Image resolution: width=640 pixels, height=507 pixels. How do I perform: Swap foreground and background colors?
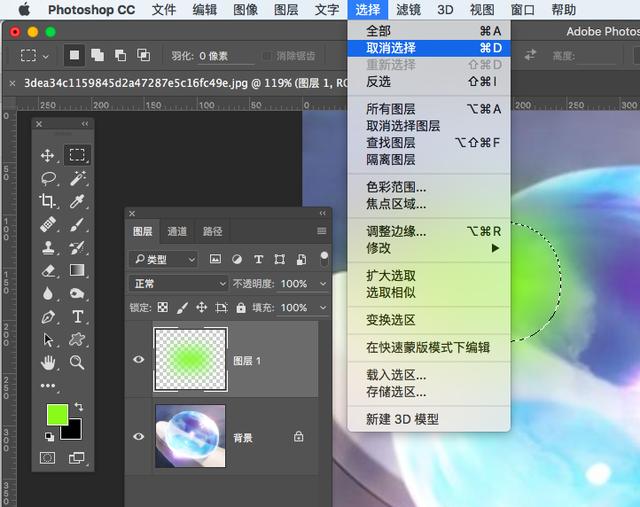point(79,407)
